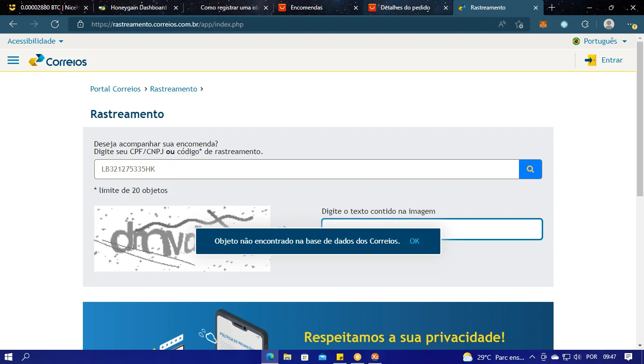This screenshot has height=364, width=644.
Task: Close the Encomendas tab
Action: point(356,8)
